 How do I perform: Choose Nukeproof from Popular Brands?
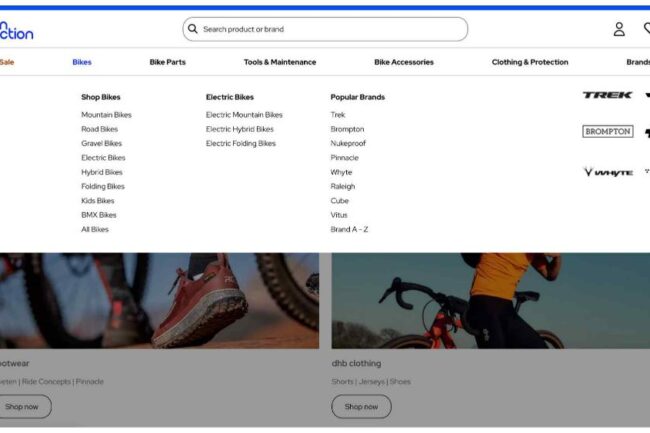click(349, 143)
